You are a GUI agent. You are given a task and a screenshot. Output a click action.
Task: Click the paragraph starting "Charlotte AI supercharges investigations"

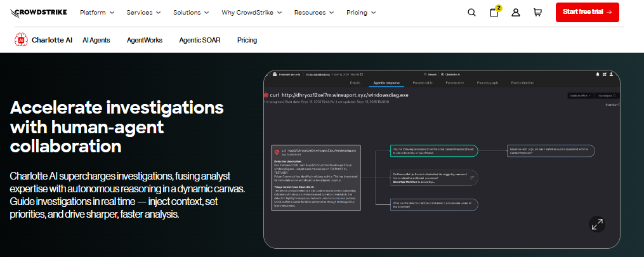click(x=128, y=195)
